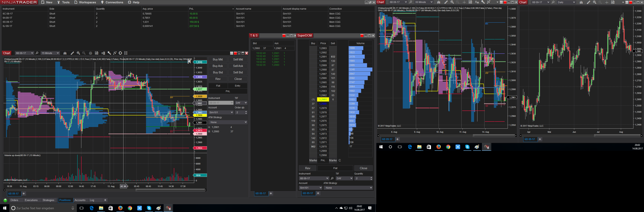Toggle crosshair cursor in the 15 Minute chart

coord(91,53)
